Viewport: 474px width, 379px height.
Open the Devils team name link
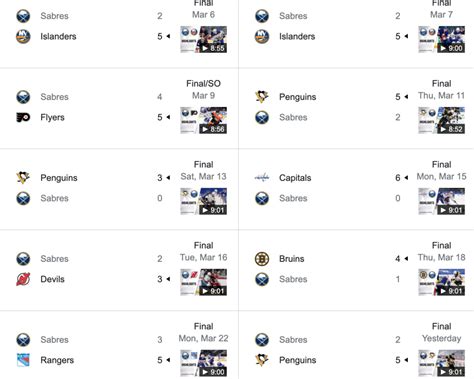coord(52,279)
